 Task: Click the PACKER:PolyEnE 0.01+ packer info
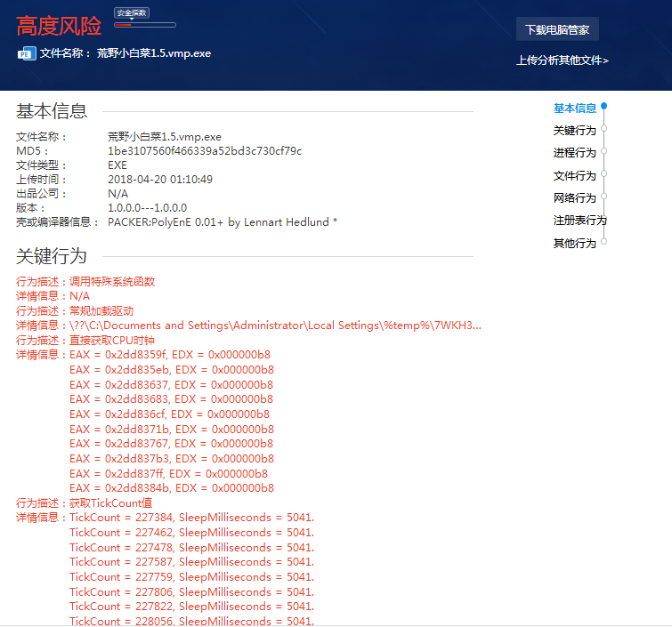223,222
